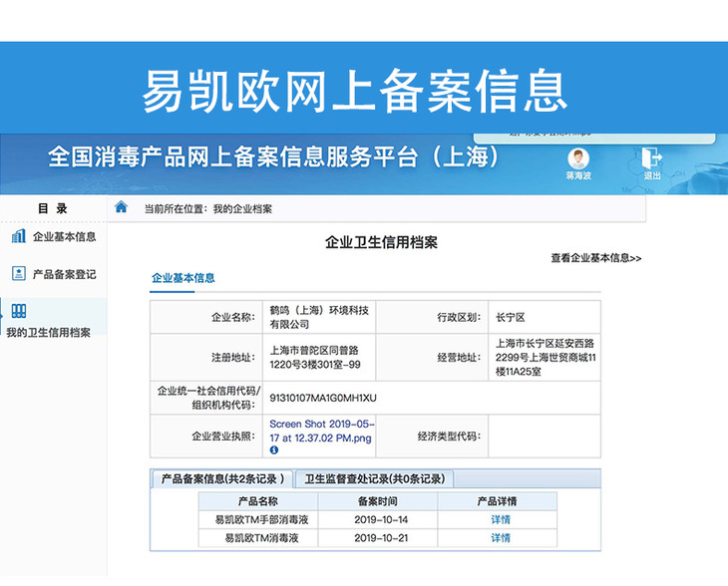Open 详情 for 易凯欧TM手部消毒液

500,520
